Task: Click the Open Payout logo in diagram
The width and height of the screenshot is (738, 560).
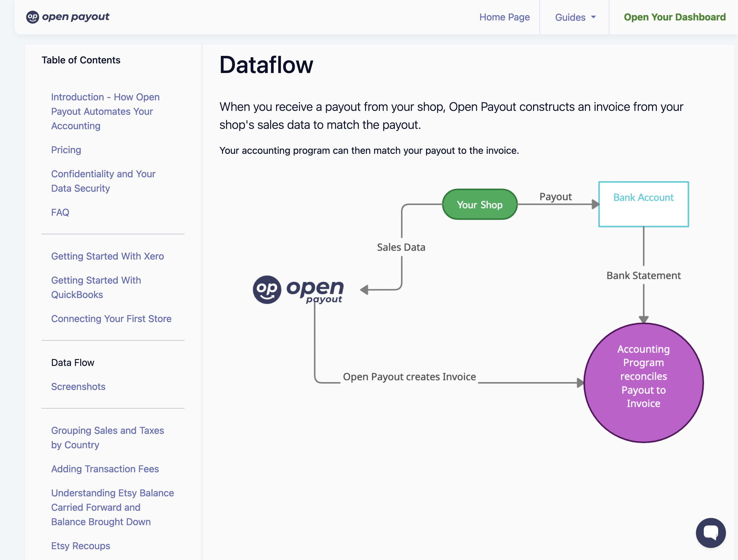Action: click(x=298, y=290)
